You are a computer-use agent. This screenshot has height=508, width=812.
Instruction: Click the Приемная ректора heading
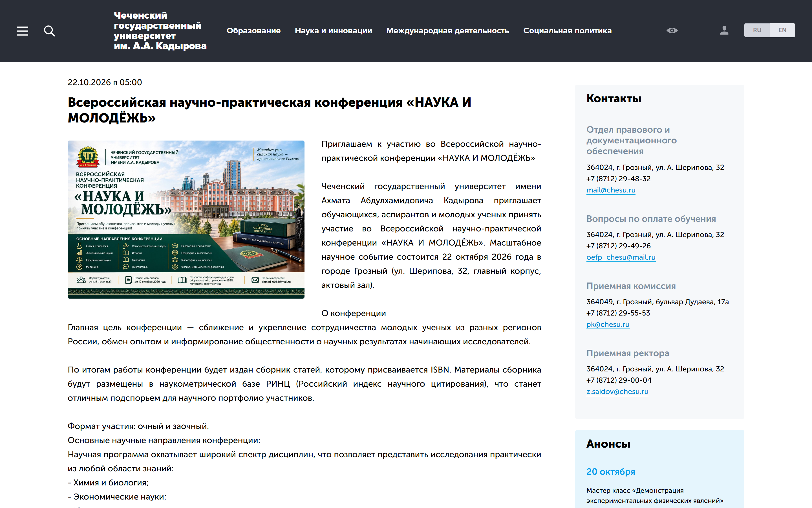pyautogui.click(x=627, y=353)
